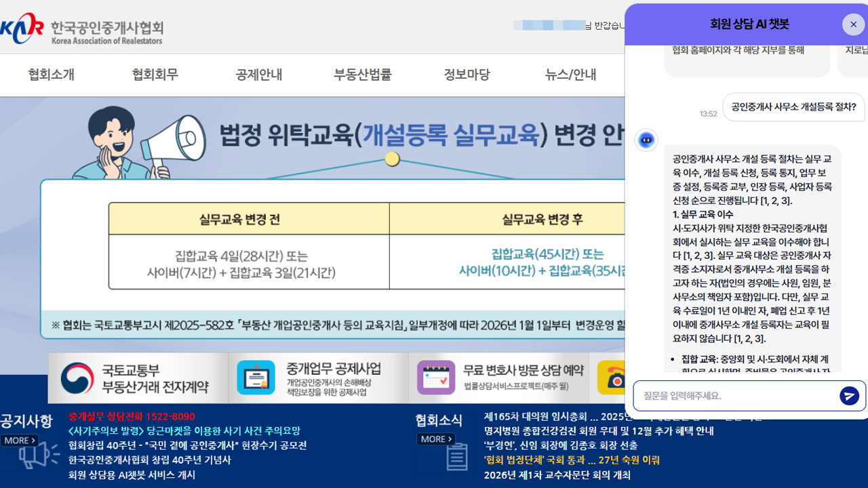Open the 공제안내 menu
Viewport: 868px width, 488px height.
click(x=258, y=75)
